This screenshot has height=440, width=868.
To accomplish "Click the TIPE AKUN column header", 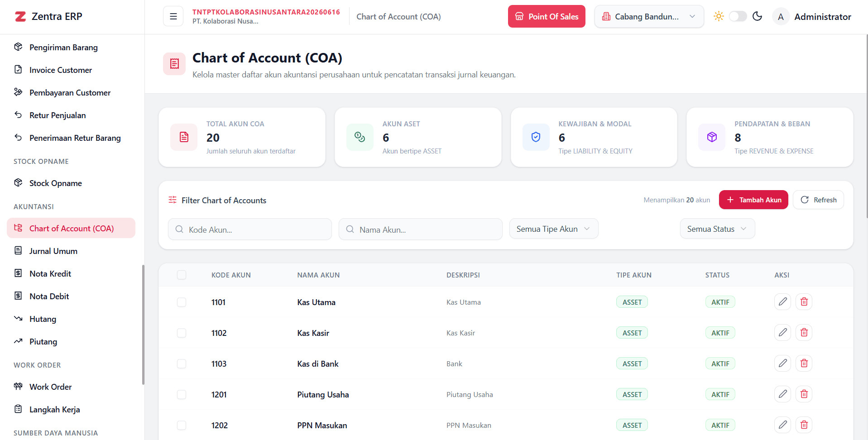I will point(634,275).
